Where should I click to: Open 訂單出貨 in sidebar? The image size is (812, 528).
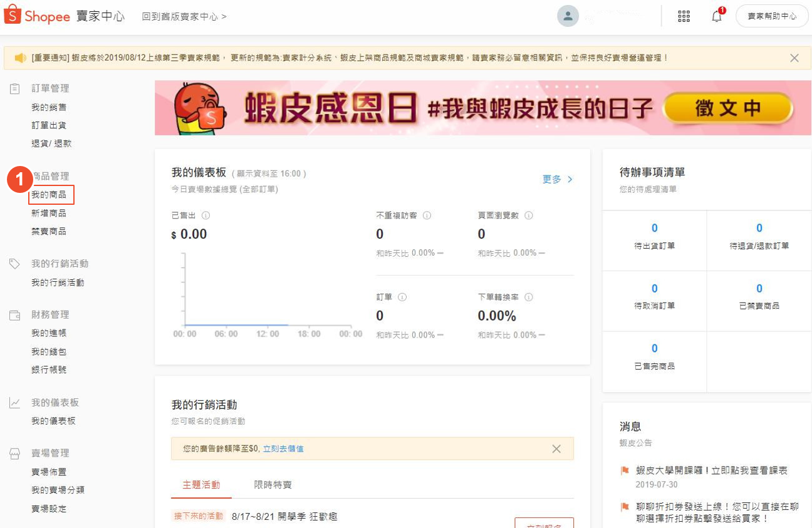coord(49,125)
